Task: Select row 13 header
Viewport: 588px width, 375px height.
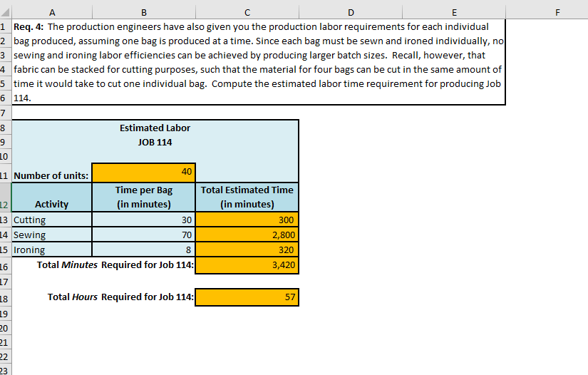Action: coord(5,220)
